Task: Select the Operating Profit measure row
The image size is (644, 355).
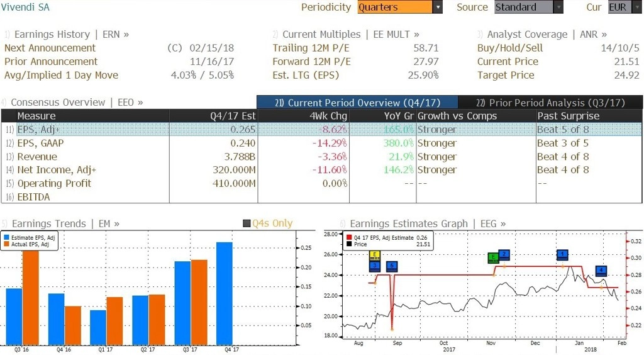Action: coord(321,183)
